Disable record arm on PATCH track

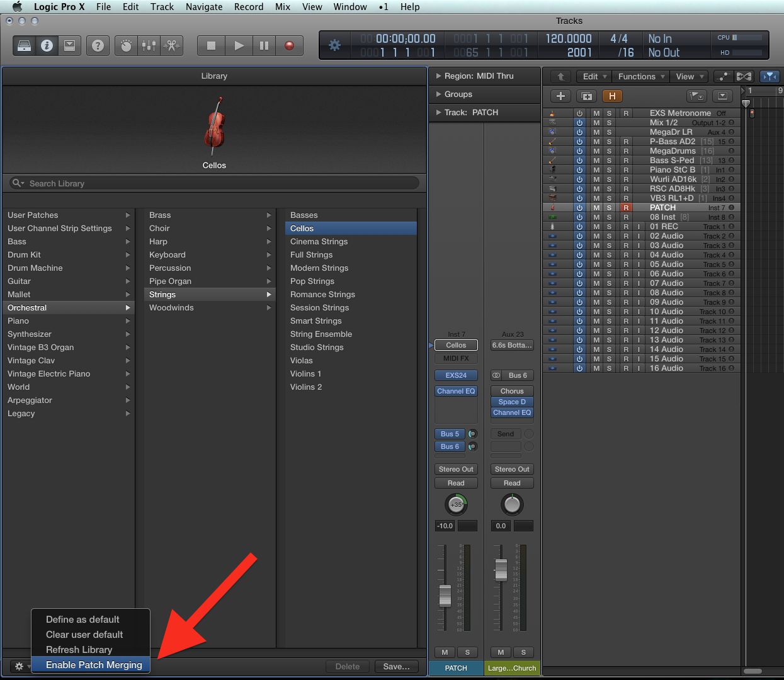point(626,208)
